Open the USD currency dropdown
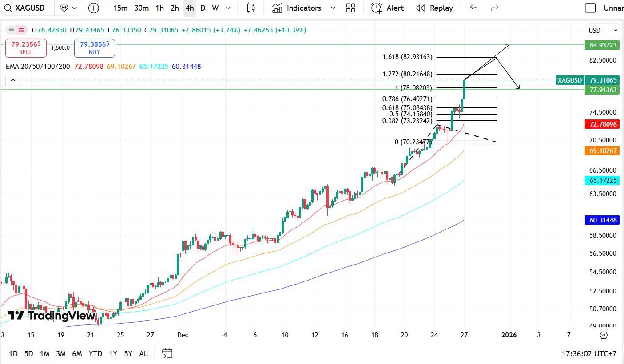624x364 pixels. (x=603, y=31)
